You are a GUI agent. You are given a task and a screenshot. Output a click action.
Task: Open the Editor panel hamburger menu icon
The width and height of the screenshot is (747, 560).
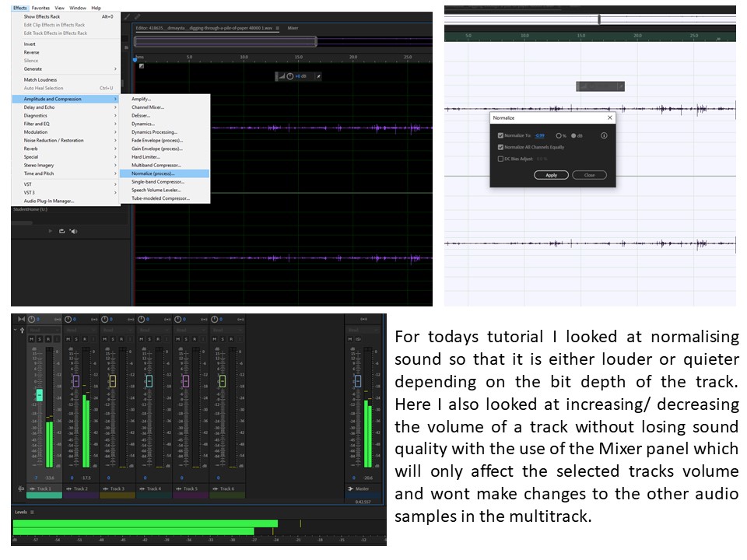click(277, 27)
